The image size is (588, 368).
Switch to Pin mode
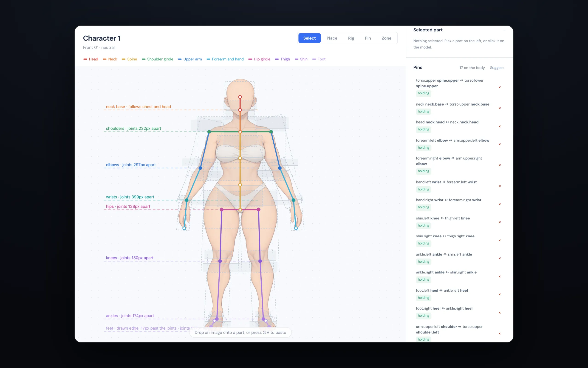tap(368, 38)
